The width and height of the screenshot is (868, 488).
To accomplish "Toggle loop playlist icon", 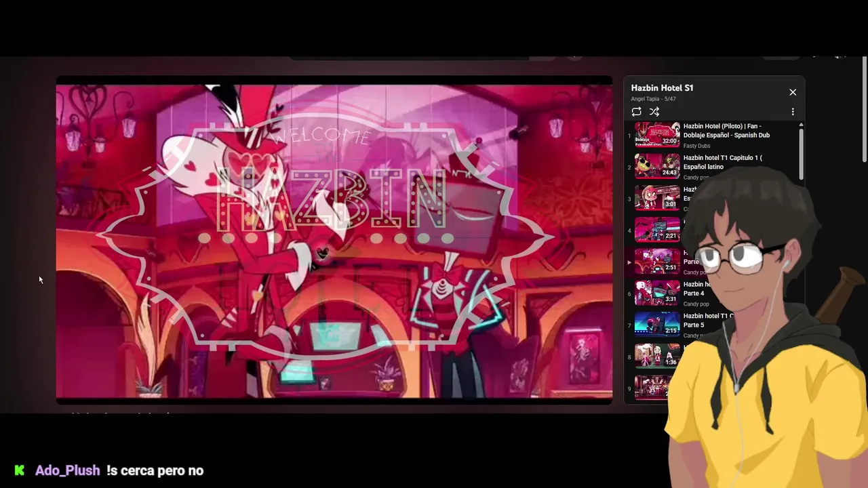I will (636, 112).
